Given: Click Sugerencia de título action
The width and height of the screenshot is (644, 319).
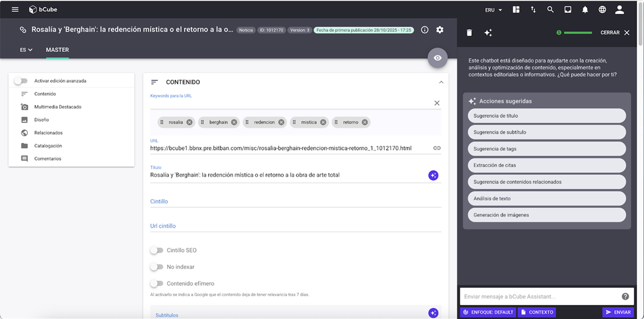Looking at the screenshot, I should click(547, 116).
